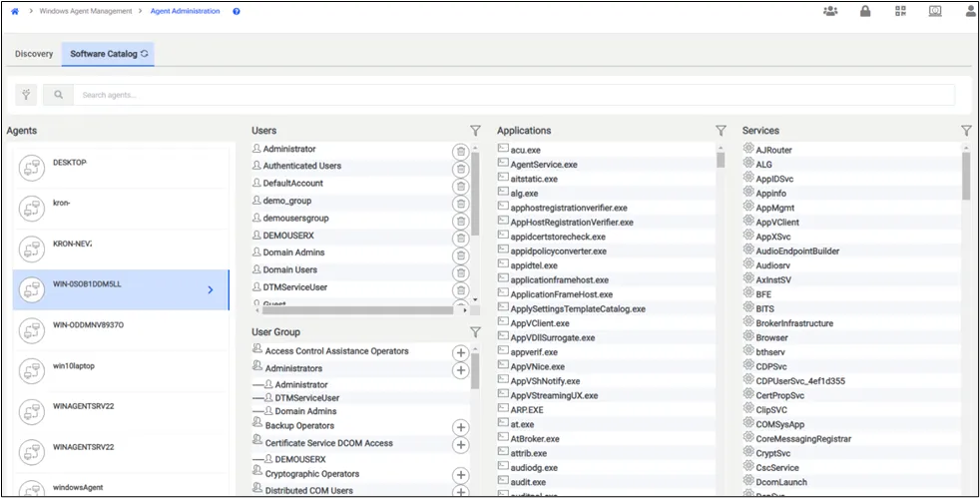The width and height of the screenshot is (980, 498).
Task: Select the kron- agent
Action: click(x=120, y=209)
